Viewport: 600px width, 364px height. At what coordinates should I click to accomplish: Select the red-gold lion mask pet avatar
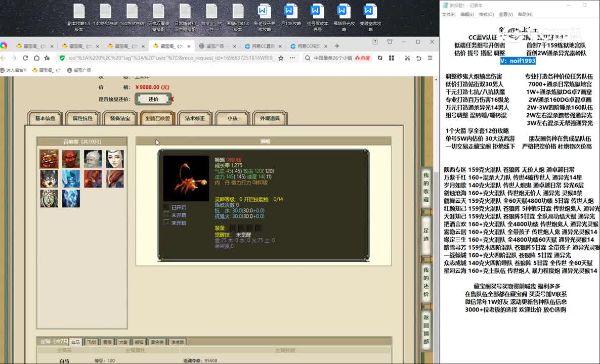click(x=50, y=159)
